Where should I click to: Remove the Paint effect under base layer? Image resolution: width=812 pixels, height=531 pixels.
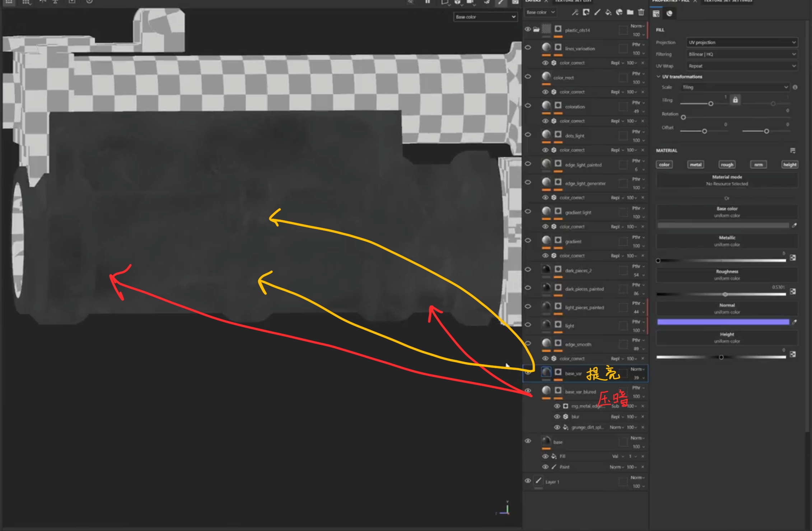[x=643, y=467]
